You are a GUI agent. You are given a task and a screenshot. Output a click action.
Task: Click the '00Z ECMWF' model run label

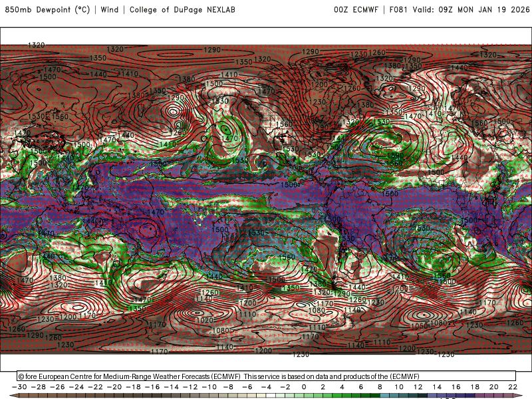click(x=356, y=9)
